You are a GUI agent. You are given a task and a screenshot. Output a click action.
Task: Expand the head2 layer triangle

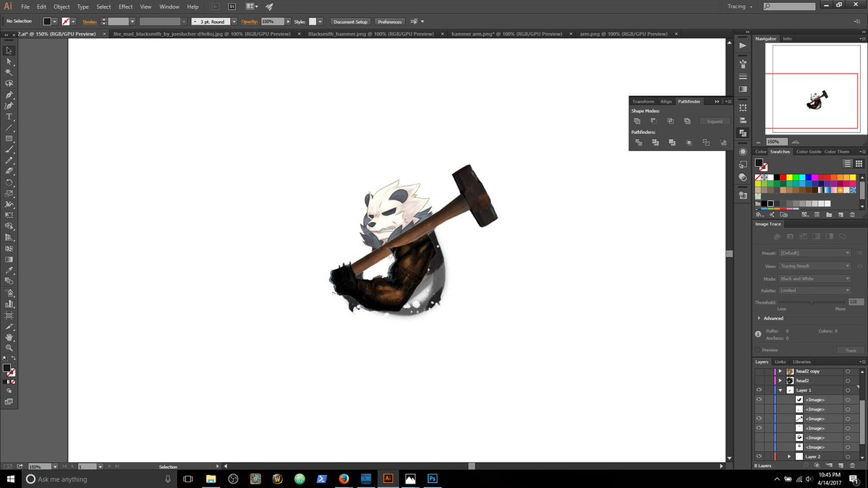click(x=780, y=380)
